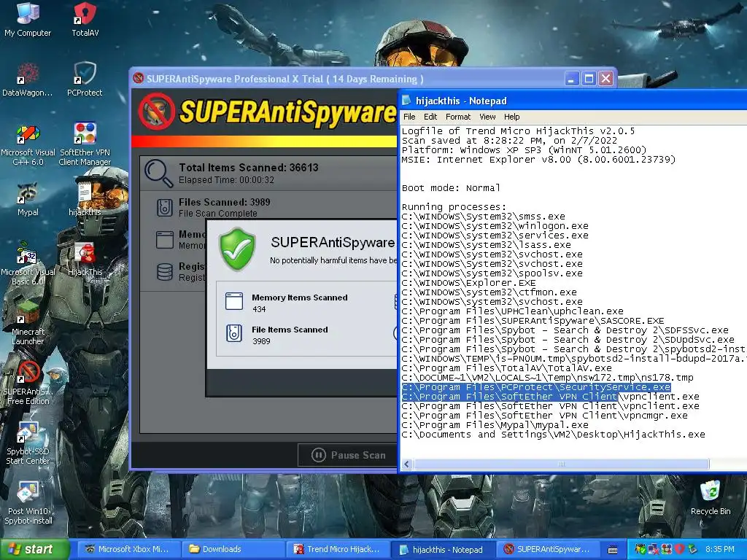The height and width of the screenshot is (560, 747).
Task: Select the Microsoft Visual C++ 6.0 icon
Action: click(x=28, y=144)
